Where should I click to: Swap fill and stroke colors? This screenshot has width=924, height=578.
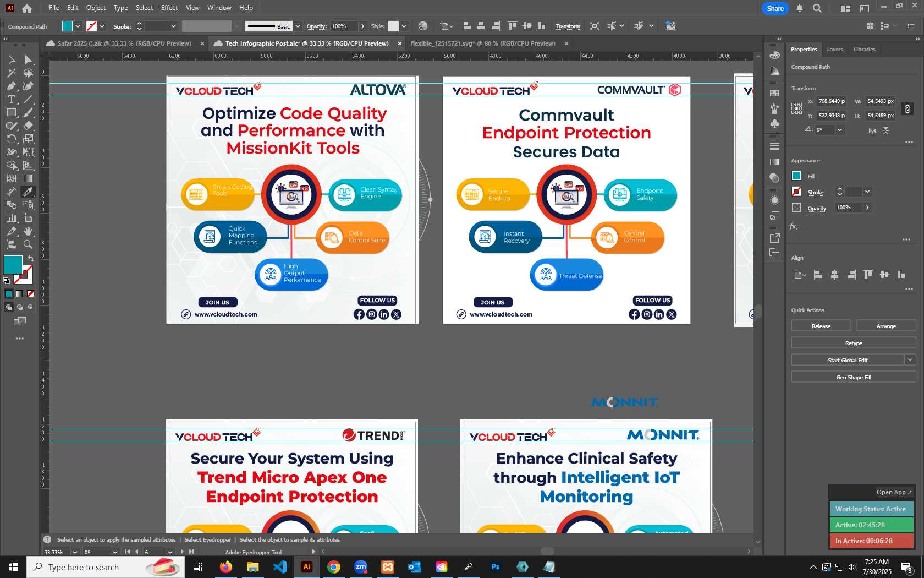point(31,258)
